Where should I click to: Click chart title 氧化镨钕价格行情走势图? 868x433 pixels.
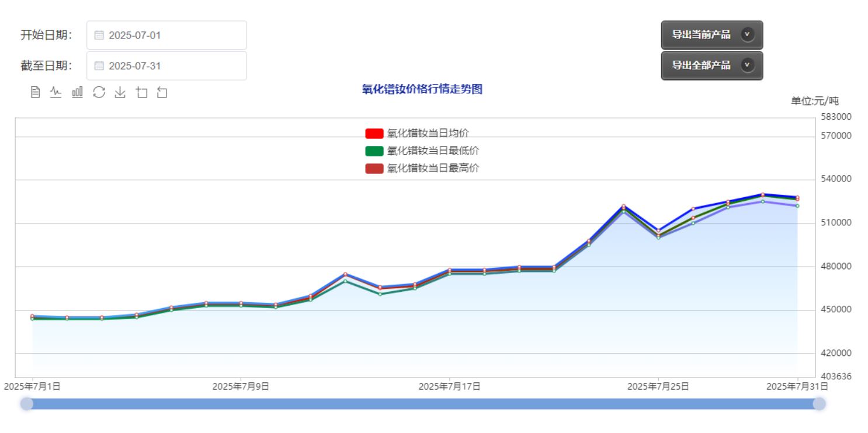(x=422, y=89)
